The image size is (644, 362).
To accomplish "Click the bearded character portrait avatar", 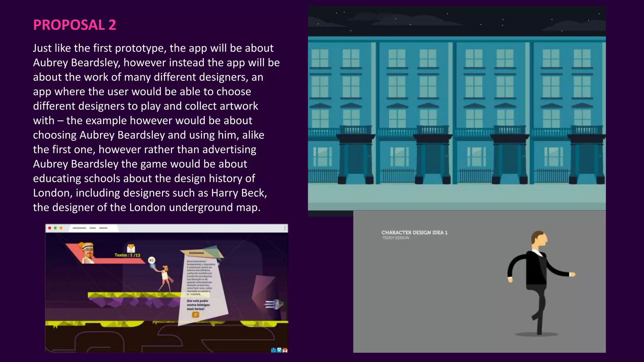I will (x=87, y=252).
